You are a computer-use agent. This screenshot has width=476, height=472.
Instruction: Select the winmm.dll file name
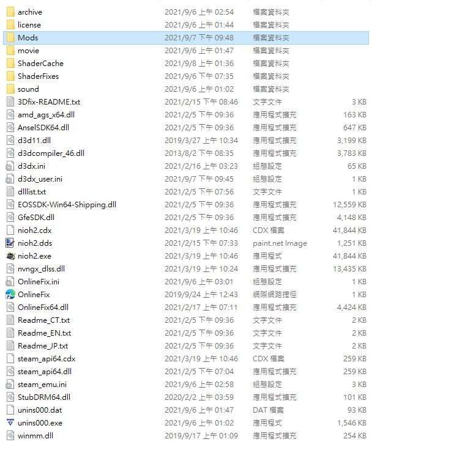tap(36, 435)
